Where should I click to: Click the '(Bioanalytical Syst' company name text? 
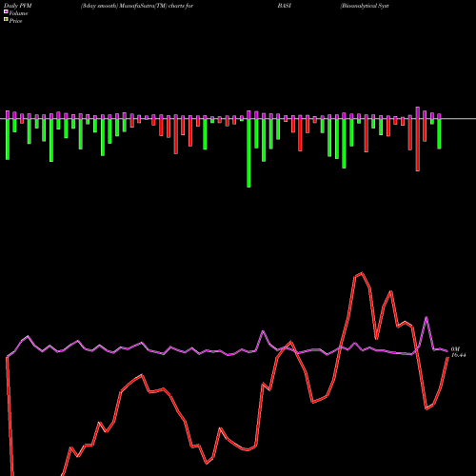[x=365, y=6]
